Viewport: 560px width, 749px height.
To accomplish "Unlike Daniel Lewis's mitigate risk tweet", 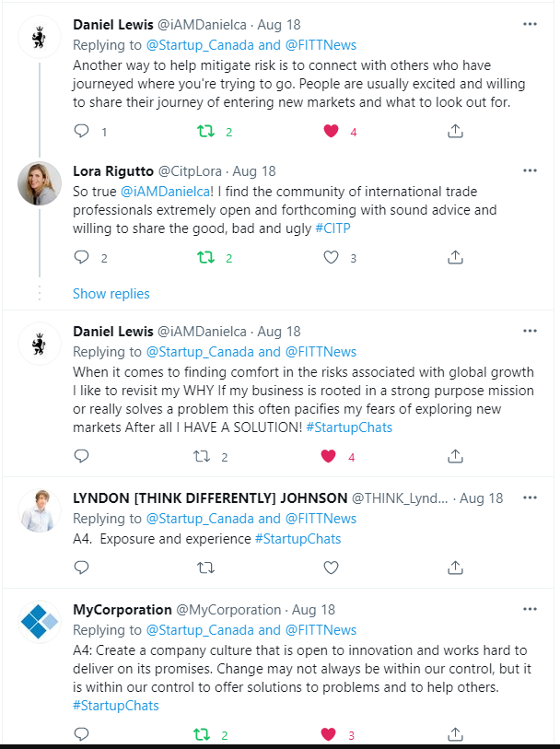I will coord(331,132).
